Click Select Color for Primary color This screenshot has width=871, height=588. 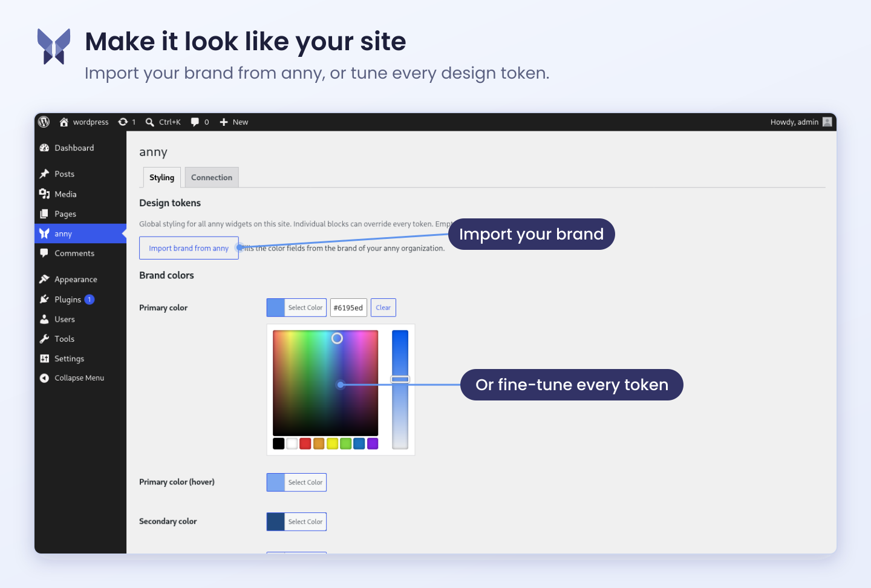pyautogui.click(x=305, y=307)
